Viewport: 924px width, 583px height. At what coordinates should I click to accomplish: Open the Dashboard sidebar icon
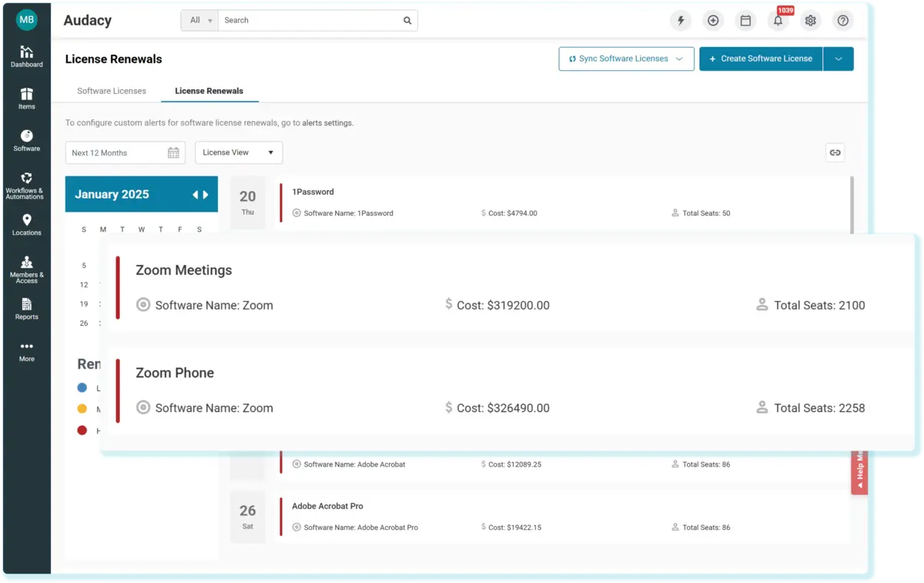click(x=26, y=56)
